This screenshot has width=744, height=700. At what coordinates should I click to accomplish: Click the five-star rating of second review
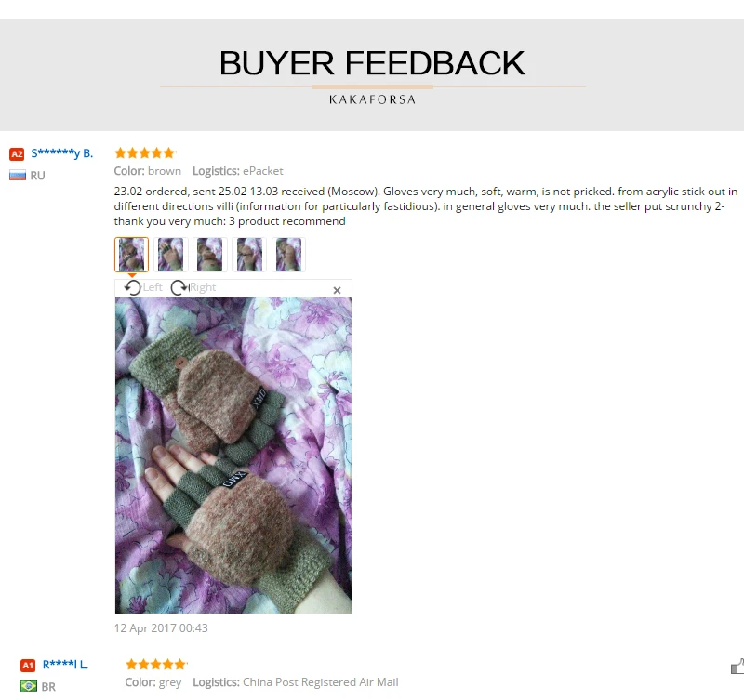coord(156,664)
